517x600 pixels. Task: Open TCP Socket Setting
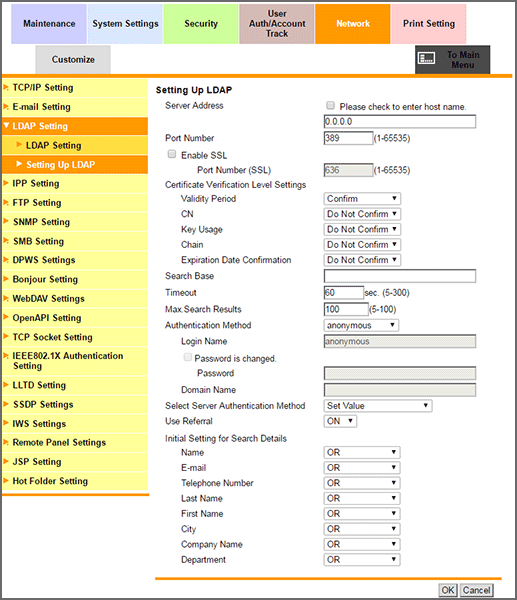click(75, 337)
